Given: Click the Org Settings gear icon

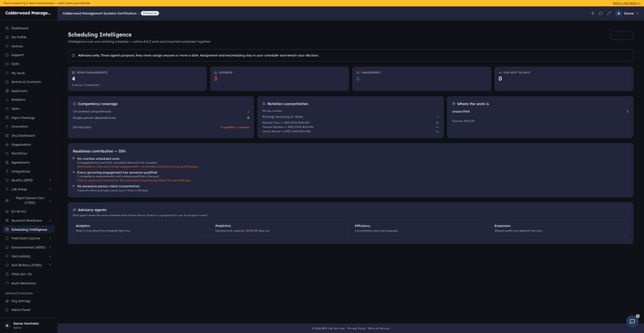Looking at the screenshot, I should click(7, 301).
